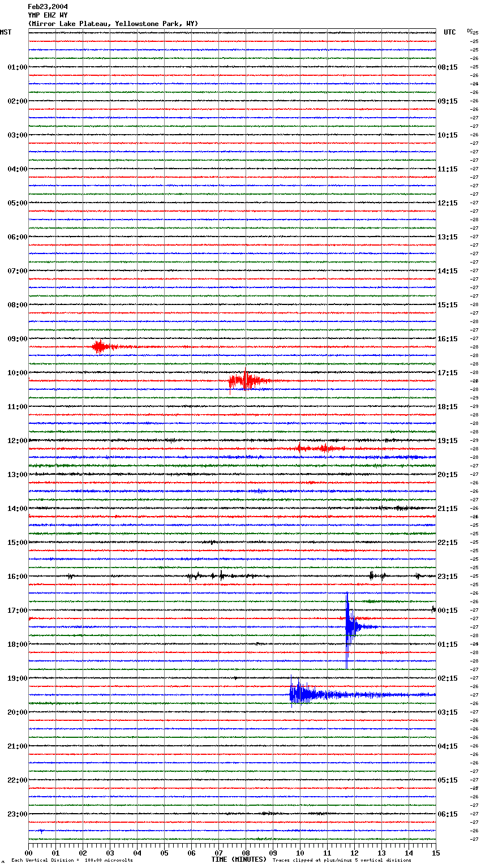Viewport: 481px width, 868px height.
Task: Click the 00:15 UTC time label
Action: (448, 611)
